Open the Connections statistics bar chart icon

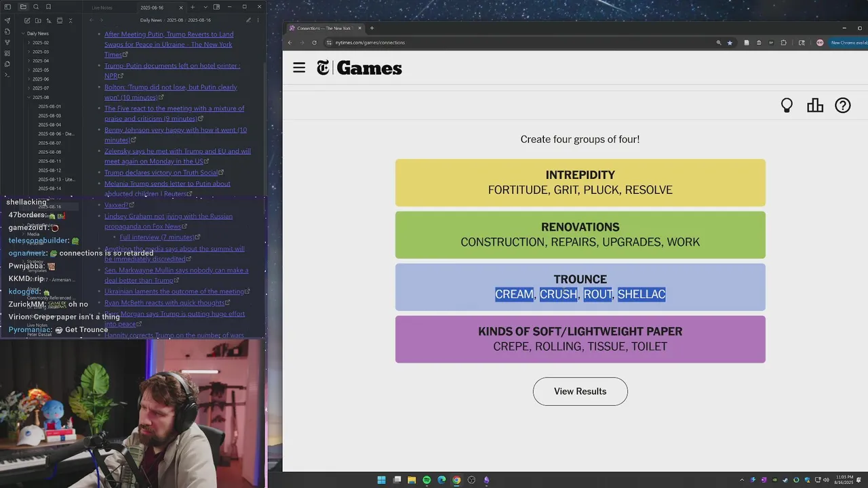(815, 106)
